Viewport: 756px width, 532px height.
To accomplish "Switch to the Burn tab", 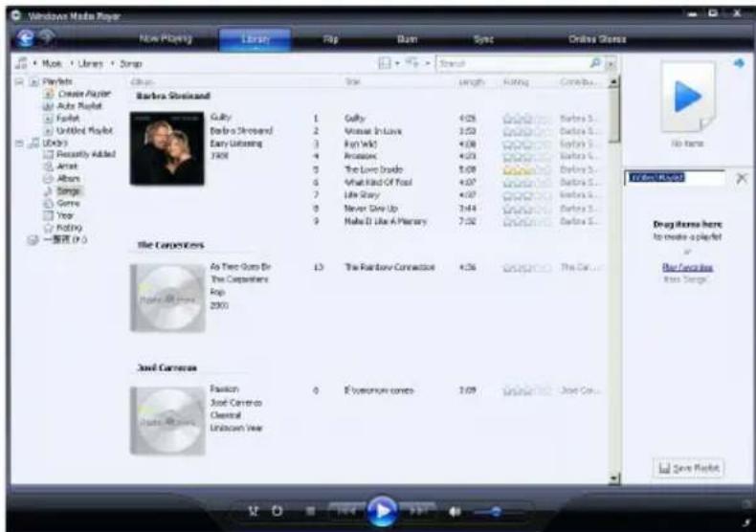I will tap(407, 39).
